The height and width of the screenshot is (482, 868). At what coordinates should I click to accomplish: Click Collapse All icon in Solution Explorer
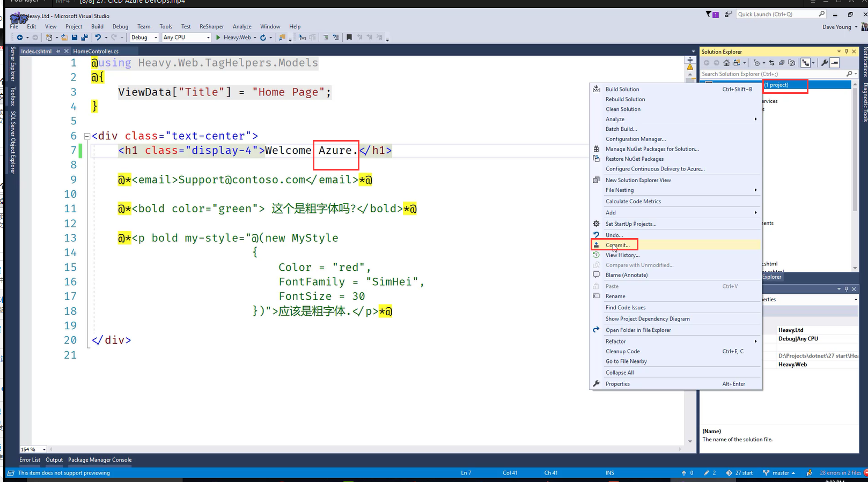[782, 63]
